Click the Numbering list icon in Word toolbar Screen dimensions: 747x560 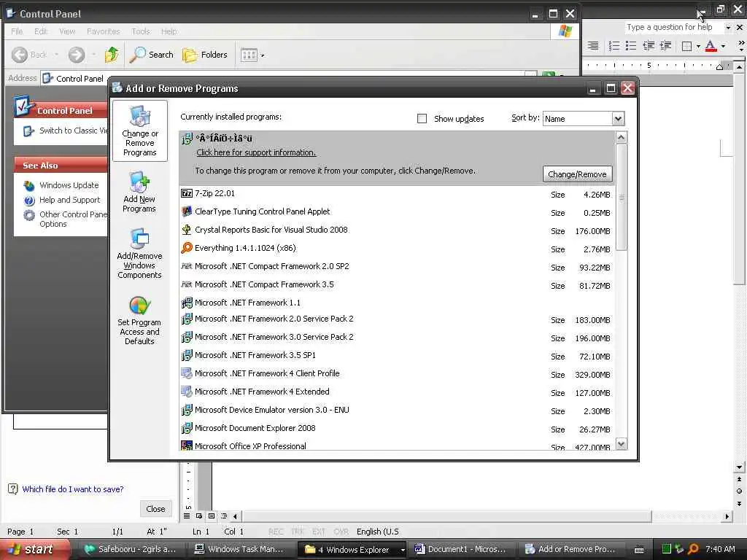614,46
